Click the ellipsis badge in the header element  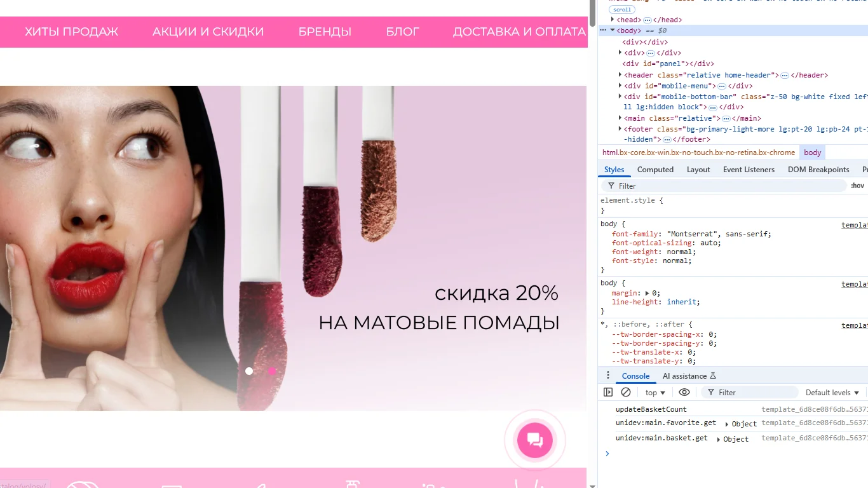point(784,76)
